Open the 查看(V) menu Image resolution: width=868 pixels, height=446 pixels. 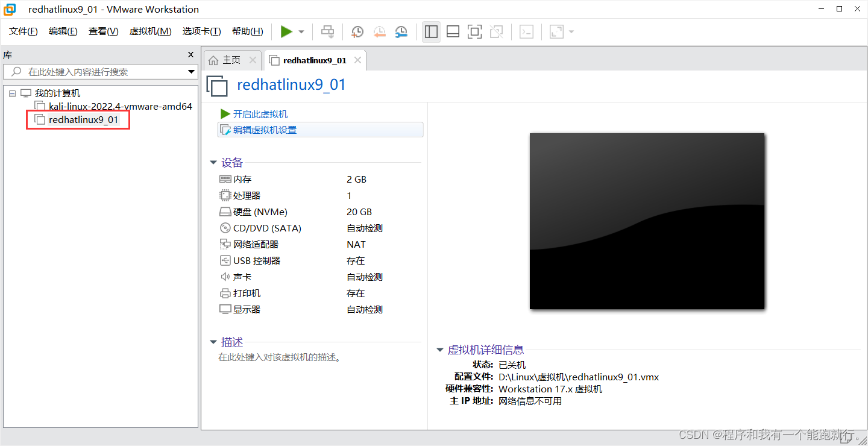pos(104,31)
